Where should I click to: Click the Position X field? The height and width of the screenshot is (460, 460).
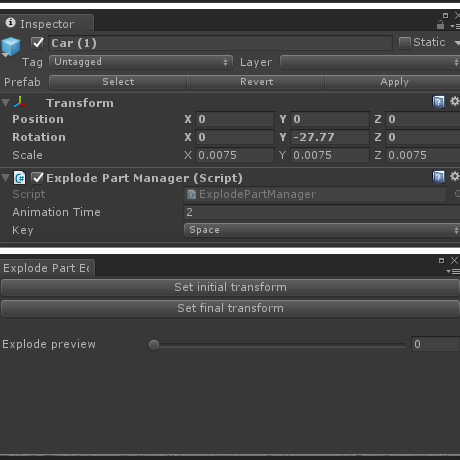pos(235,119)
